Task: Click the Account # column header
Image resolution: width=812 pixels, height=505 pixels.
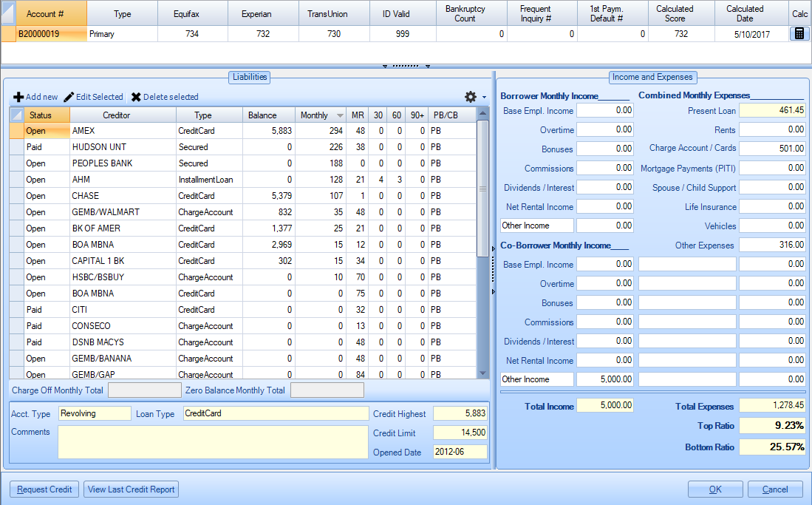Action: click(51, 13)
